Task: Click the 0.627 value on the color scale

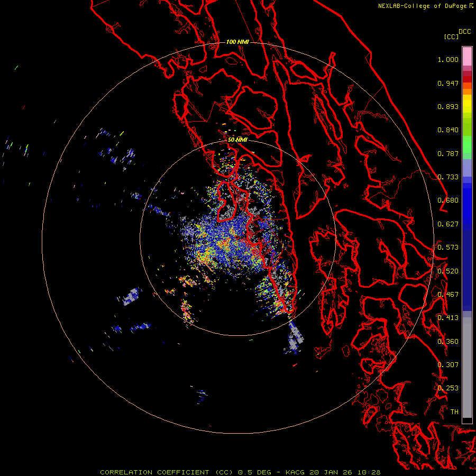Action: [x=448, y=224]
